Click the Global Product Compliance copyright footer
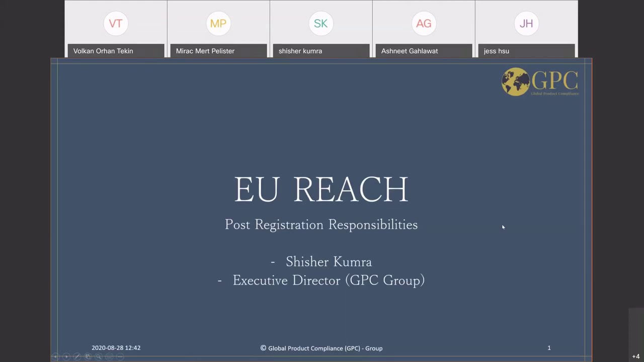The image size is (644, 362). click(321, 348)
